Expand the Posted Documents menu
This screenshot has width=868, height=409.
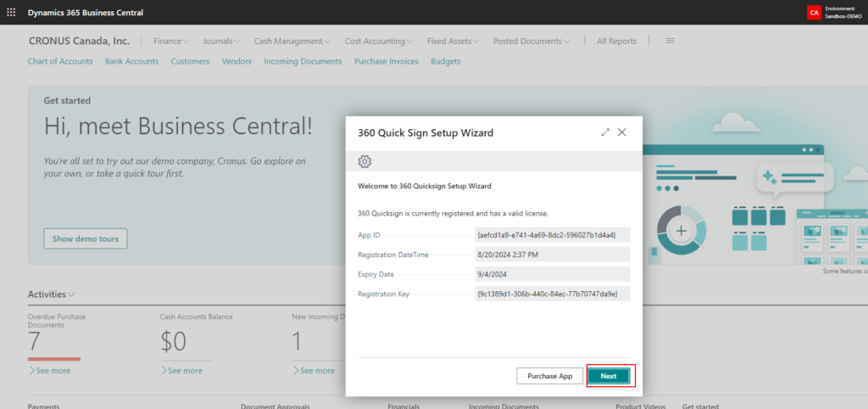[531, 41]
